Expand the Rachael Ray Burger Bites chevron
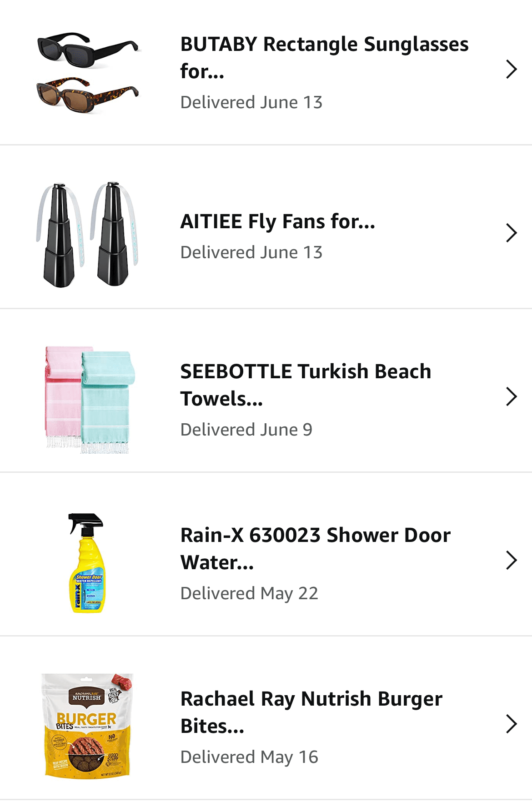This screenshot has height=807, width=532. coord(511,724)
